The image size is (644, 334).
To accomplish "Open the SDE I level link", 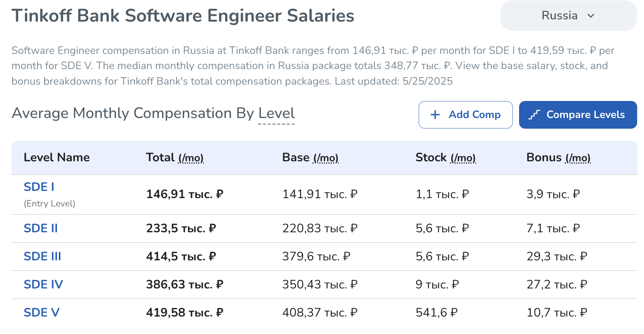I will (x=39, y=187).
